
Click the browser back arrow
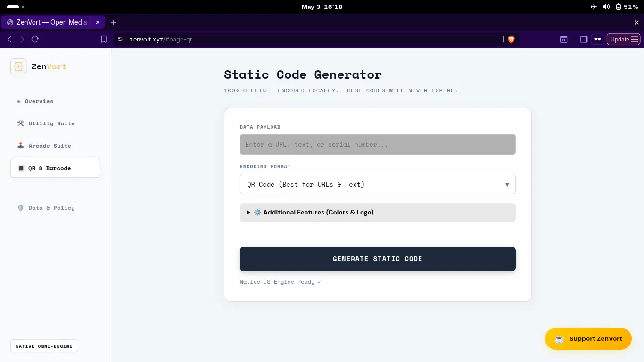click(9, 40)
